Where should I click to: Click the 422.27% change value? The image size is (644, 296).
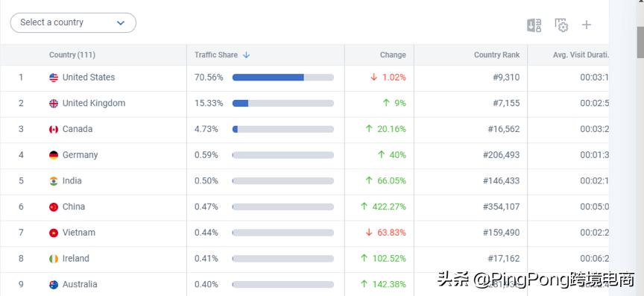389,207
